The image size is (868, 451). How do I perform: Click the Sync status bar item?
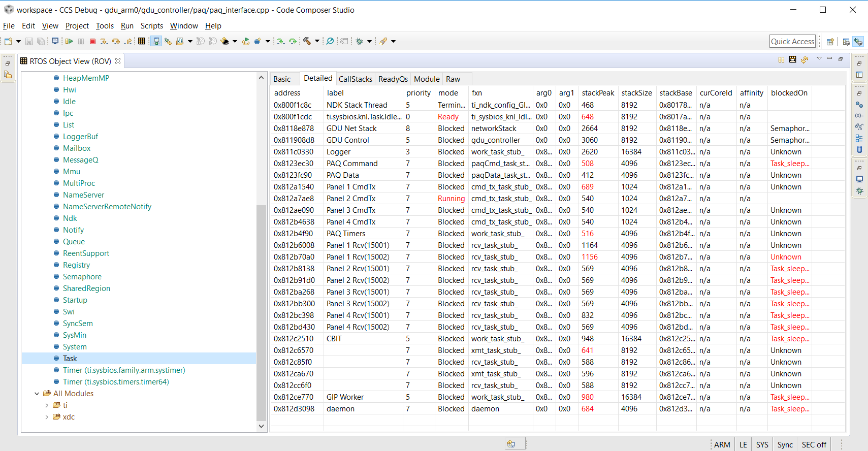tap(785, 445)
